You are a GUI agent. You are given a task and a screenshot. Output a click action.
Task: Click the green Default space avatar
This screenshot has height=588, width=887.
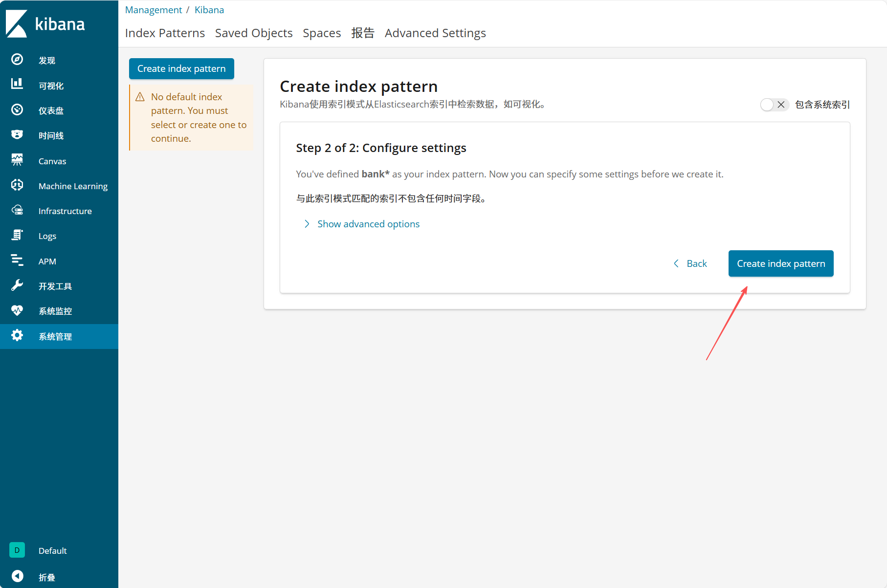(x=17, y=550)
